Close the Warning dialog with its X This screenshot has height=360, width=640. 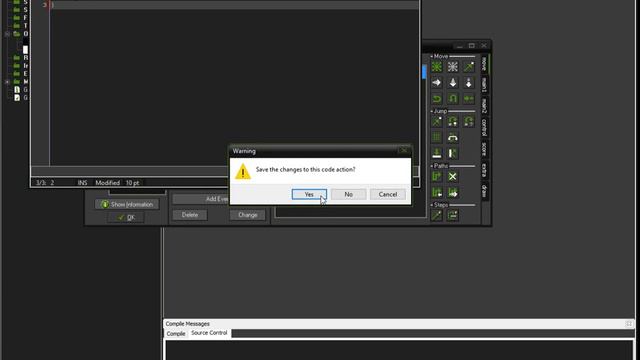coord(403,151)
